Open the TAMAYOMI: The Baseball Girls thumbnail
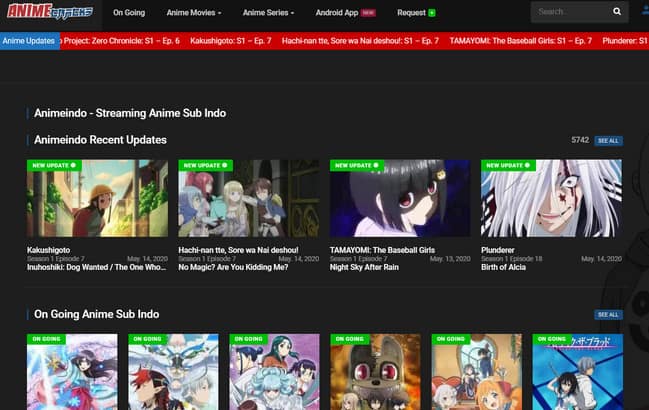649x410 pixels. point(400,198)
